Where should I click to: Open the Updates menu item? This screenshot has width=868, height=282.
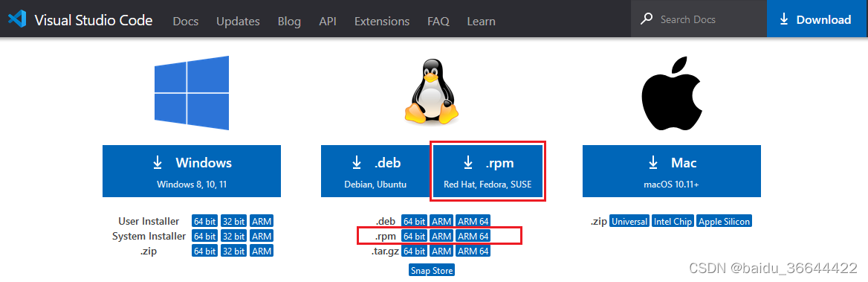[x=238, y=21]
